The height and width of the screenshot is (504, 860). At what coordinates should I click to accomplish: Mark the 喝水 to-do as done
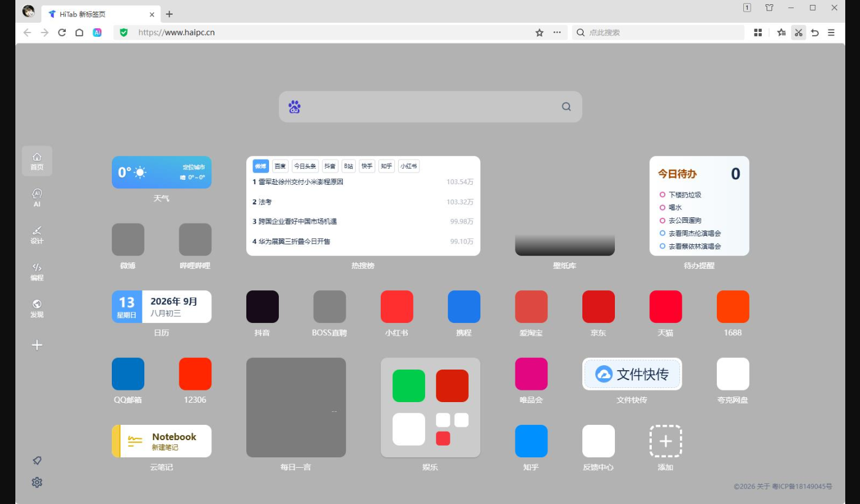[x=662, y=207]
